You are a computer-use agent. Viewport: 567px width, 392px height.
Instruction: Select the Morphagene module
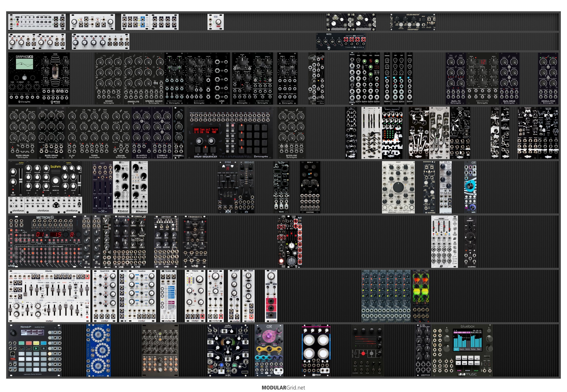point(228,351)
